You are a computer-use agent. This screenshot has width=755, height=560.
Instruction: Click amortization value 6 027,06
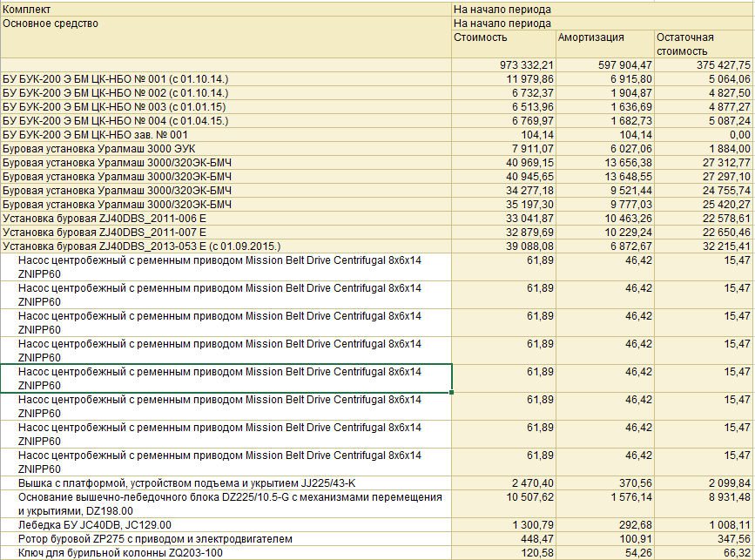pyautogui.click(x=604, y=149)
